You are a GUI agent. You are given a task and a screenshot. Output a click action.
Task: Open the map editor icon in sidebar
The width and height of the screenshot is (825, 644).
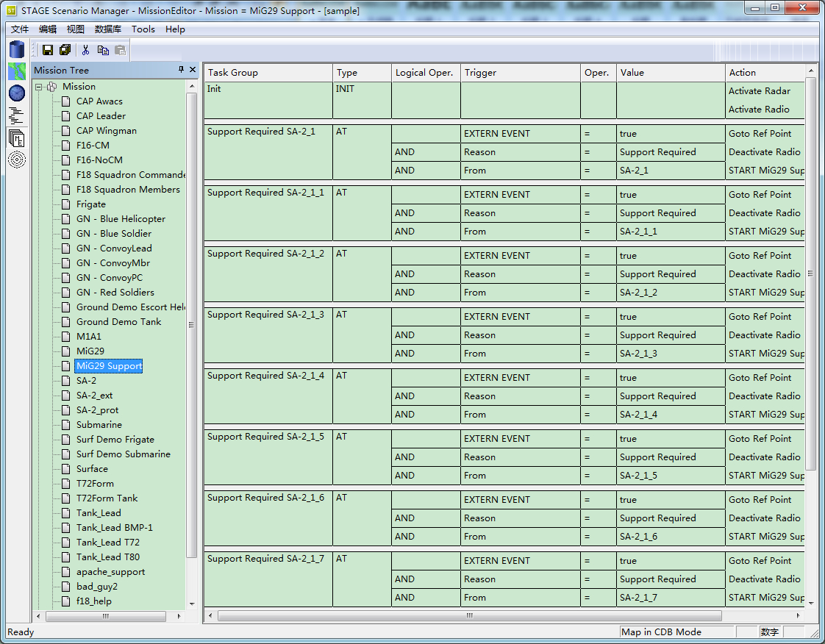17,71
